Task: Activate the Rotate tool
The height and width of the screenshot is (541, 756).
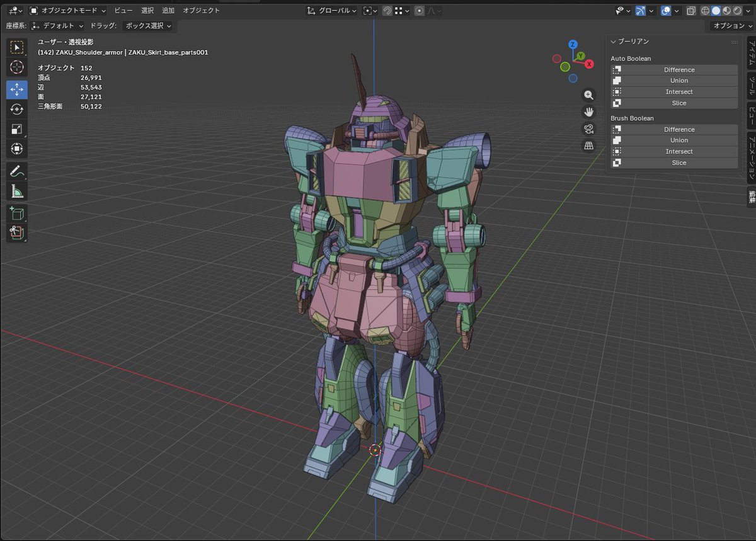Action: [17, 109]
